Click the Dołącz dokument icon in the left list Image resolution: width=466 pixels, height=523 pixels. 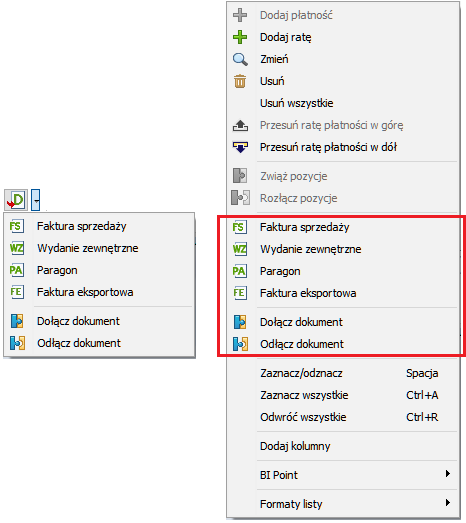[x=17, y=321]
